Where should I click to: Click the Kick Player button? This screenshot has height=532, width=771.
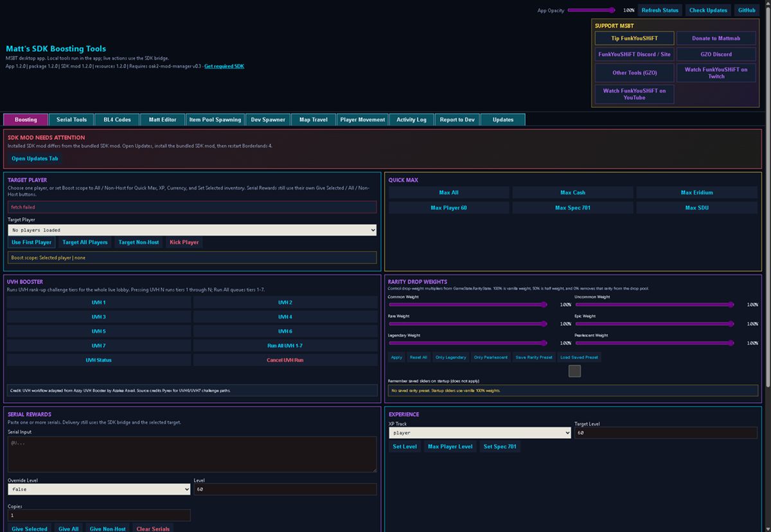[184, 242]
